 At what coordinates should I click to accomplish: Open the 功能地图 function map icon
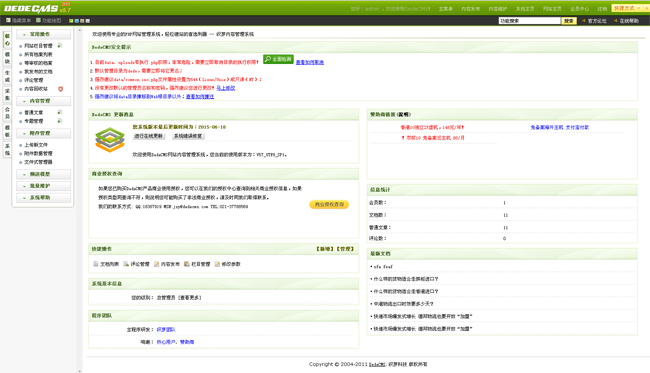point(38,20)
